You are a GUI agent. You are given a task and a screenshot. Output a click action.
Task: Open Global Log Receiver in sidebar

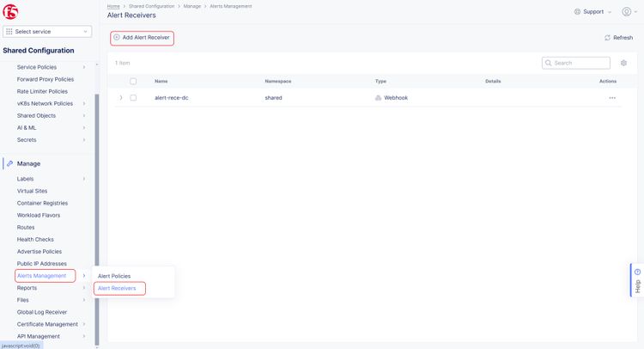(42, 312)
